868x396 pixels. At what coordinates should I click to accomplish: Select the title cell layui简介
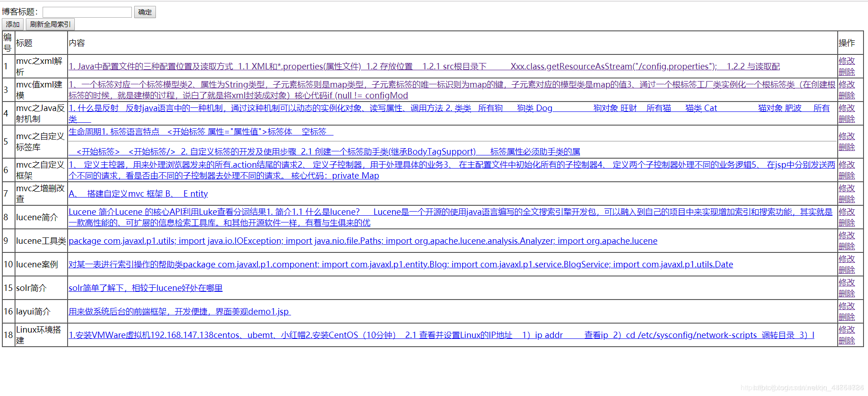click(x=41, y=311)
